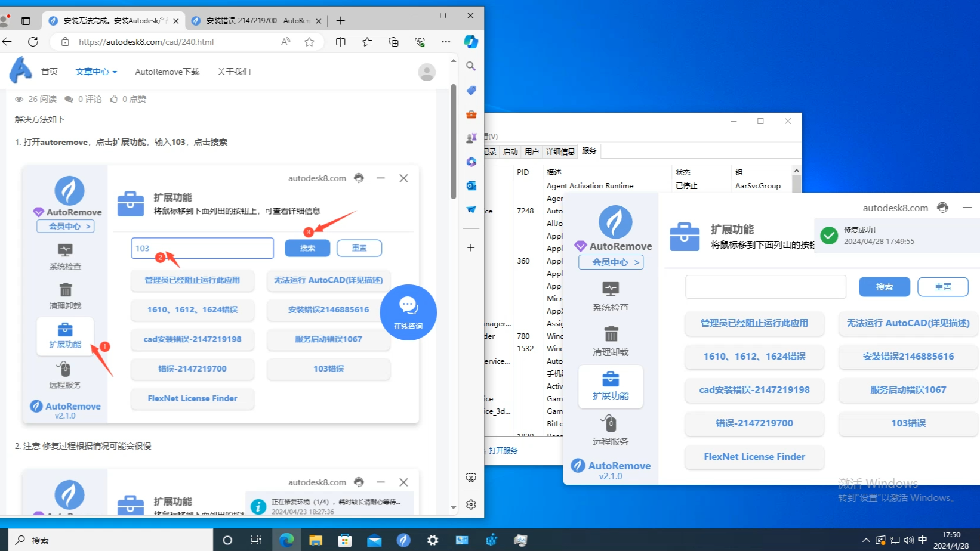The width and height of the screenshot is (980, 551).
Task: Click the Windows taskbar search box
Action: (x=110, y=540)
